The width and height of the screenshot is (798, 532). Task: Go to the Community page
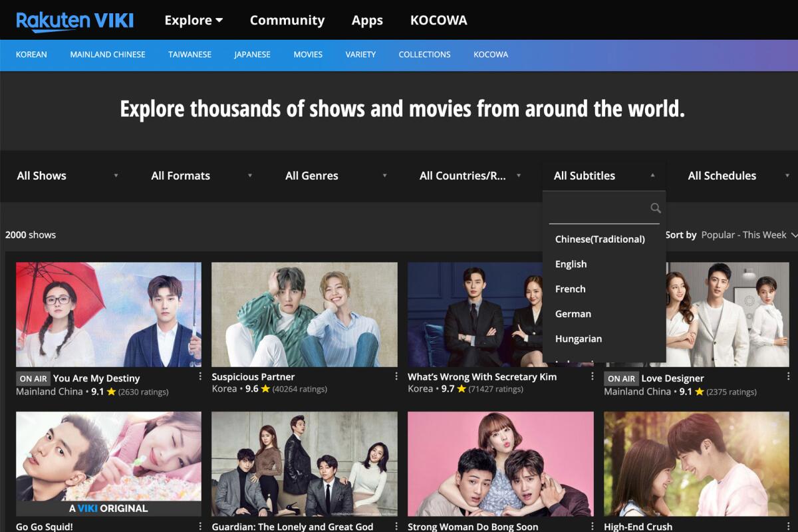[x=287, y=20]
